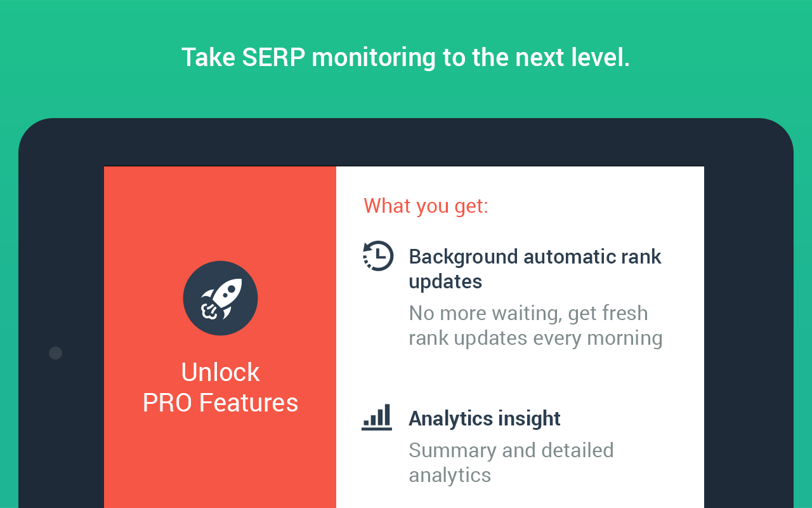Click the tablet's front camera dot
Viewport: 812px width, 508px height.
(x=55, y=352)
